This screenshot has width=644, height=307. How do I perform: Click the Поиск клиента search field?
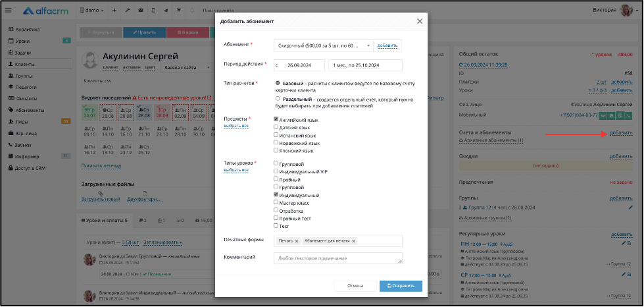pyautogui.click(x=218, y=11)
